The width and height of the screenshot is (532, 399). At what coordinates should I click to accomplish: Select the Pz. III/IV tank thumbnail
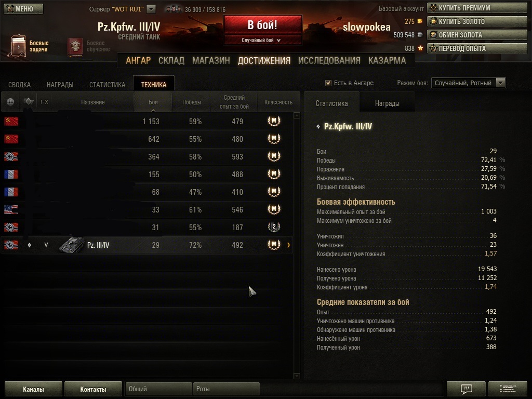pos(72,245)
